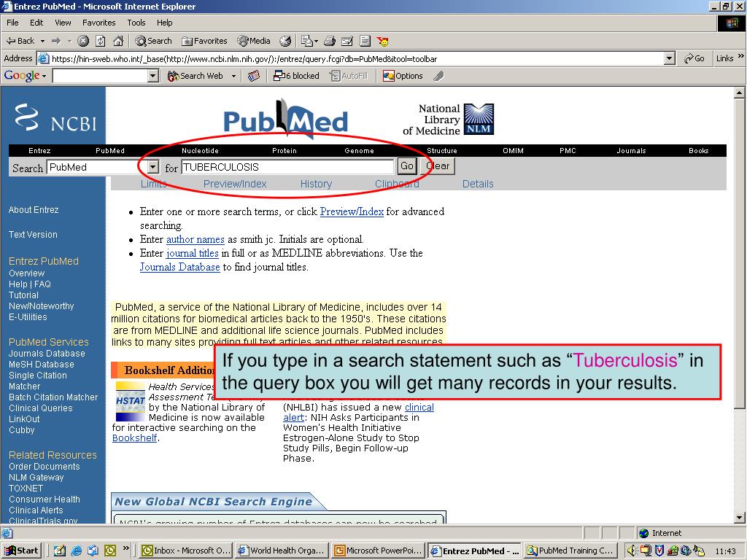Image resolution: width=747 pixels, height=560 pixels.
Task: Switch to the Nucleotide database tab
Action: coord(200,150)
